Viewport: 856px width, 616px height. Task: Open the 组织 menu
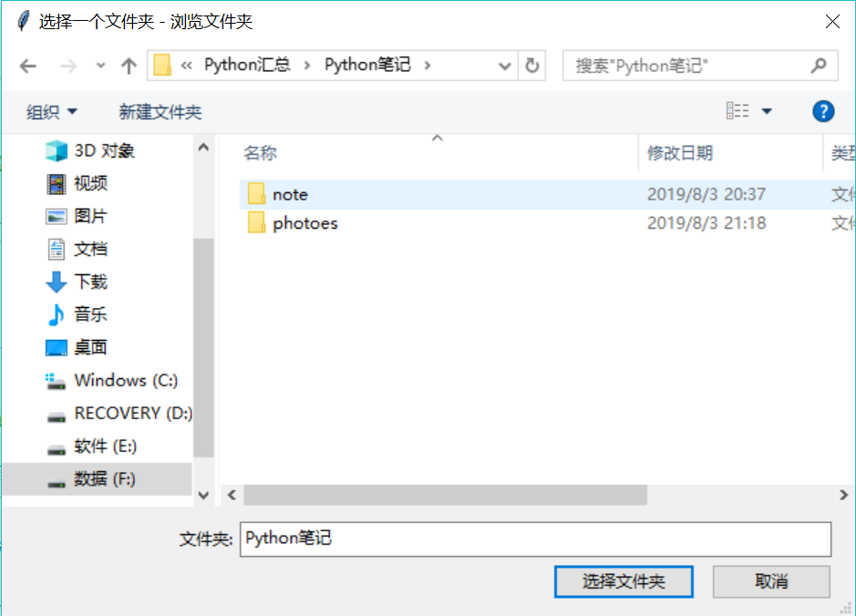[52, 112]
